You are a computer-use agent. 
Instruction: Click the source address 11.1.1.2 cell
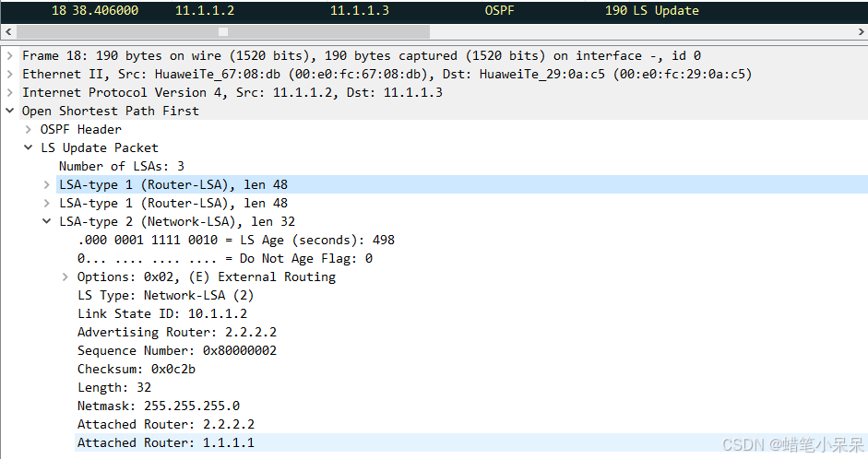pyautogui.click(x=205, y=10)
